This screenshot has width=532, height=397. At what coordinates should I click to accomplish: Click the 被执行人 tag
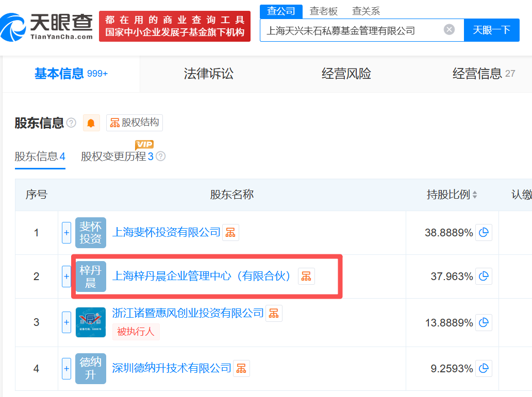tap(136, 331)
